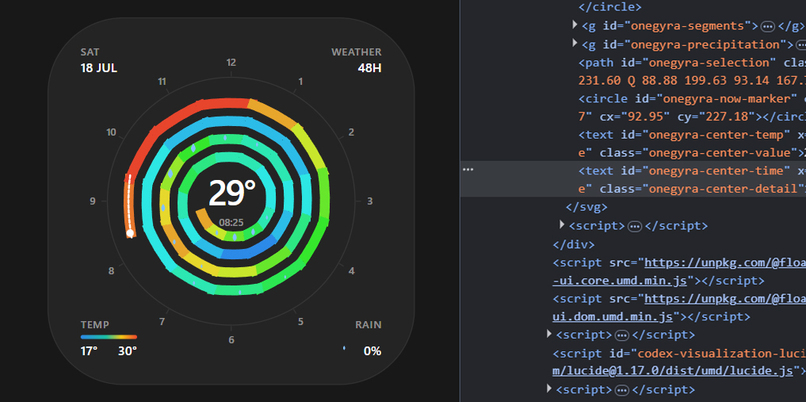Click the 29° center temperature

232,193
